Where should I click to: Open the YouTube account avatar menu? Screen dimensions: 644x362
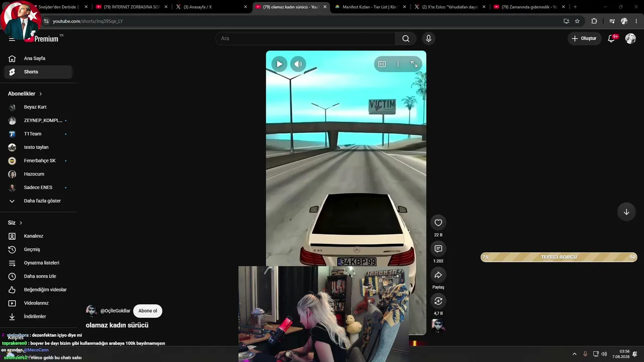point(630,39)
